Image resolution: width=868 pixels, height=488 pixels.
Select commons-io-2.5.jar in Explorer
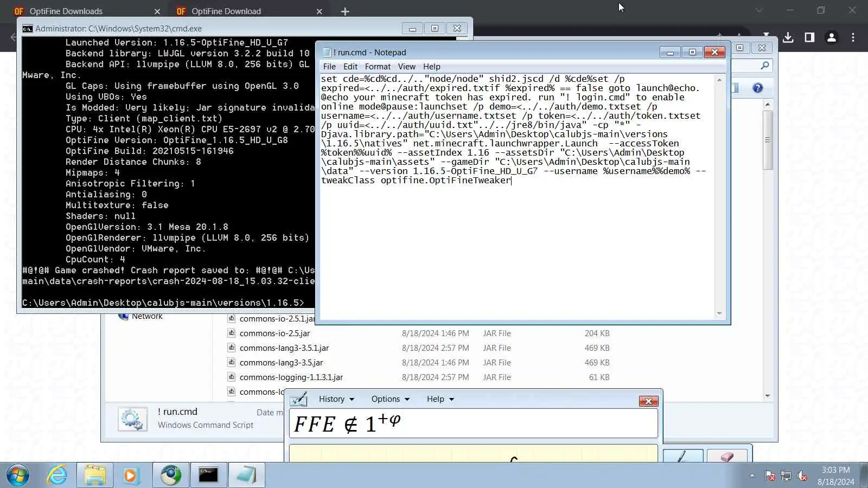point(275,333)
